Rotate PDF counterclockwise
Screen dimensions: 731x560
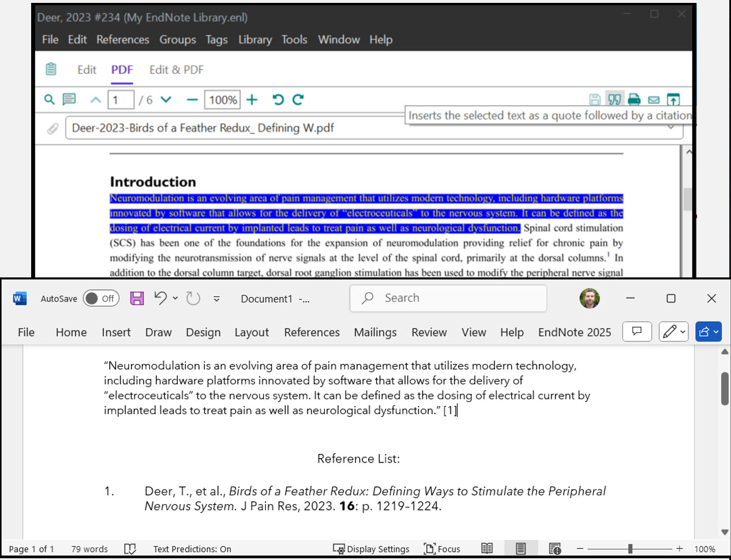[x=278, y=100]
